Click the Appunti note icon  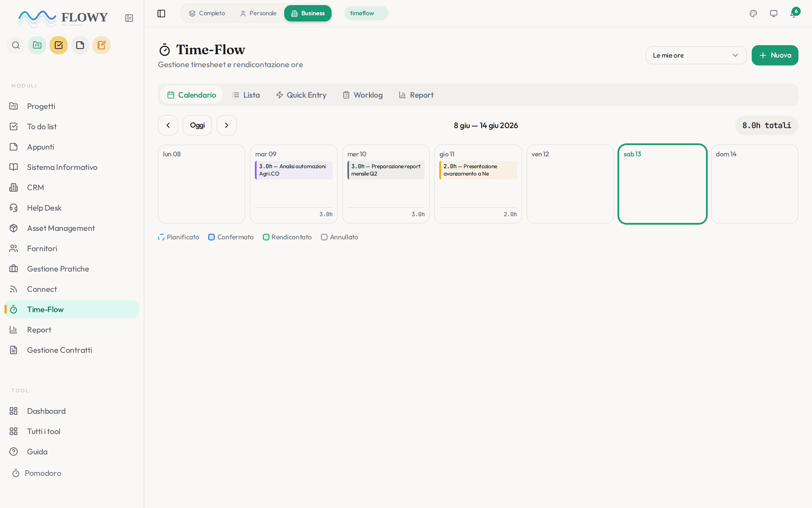(x=14, y=147)
